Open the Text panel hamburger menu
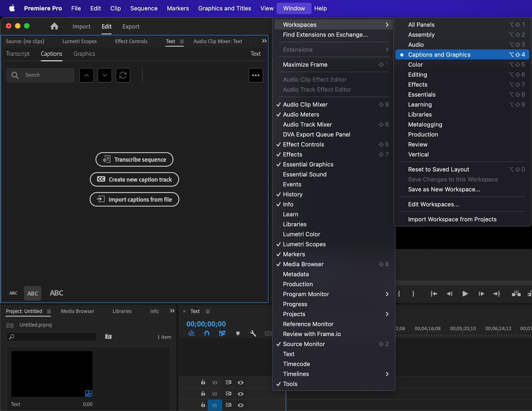The width and height of the screenshot is (532, 411). [182, 42]
